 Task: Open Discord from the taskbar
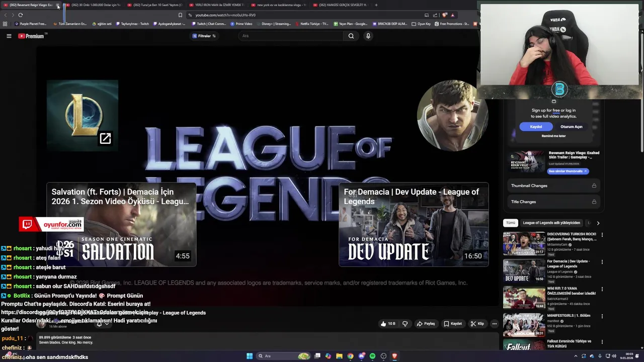coord(361,356)
